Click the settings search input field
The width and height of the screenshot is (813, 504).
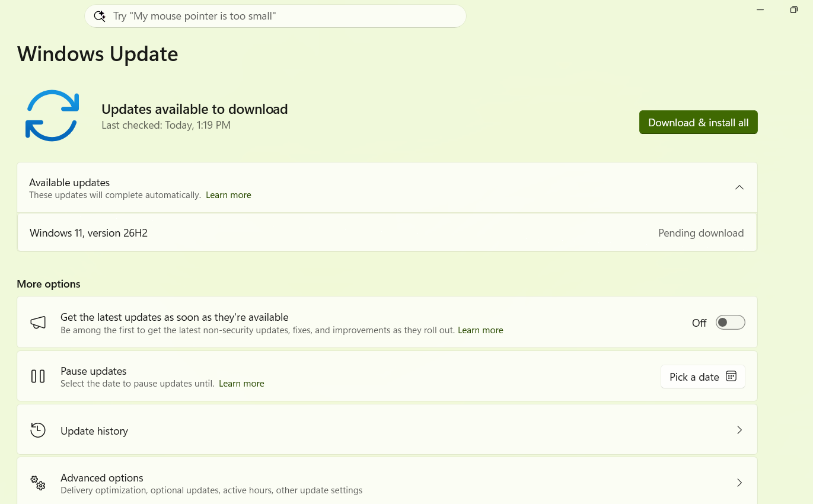pos(275,16)
